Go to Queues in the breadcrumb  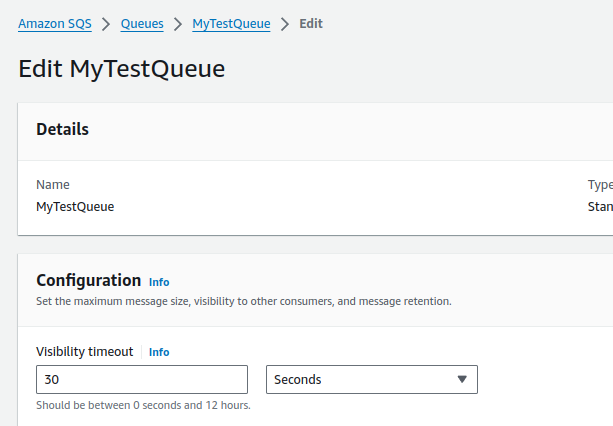click(142, 23)
